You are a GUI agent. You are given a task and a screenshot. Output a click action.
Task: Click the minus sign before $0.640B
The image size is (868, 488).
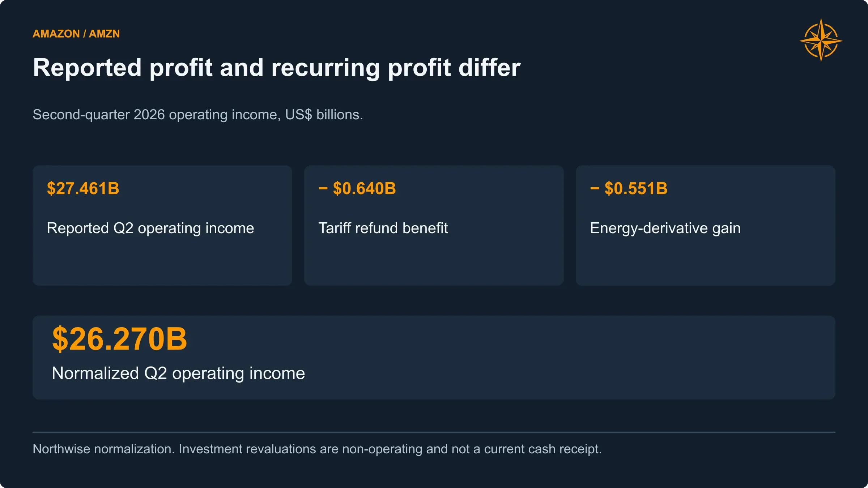coord(323,188)
